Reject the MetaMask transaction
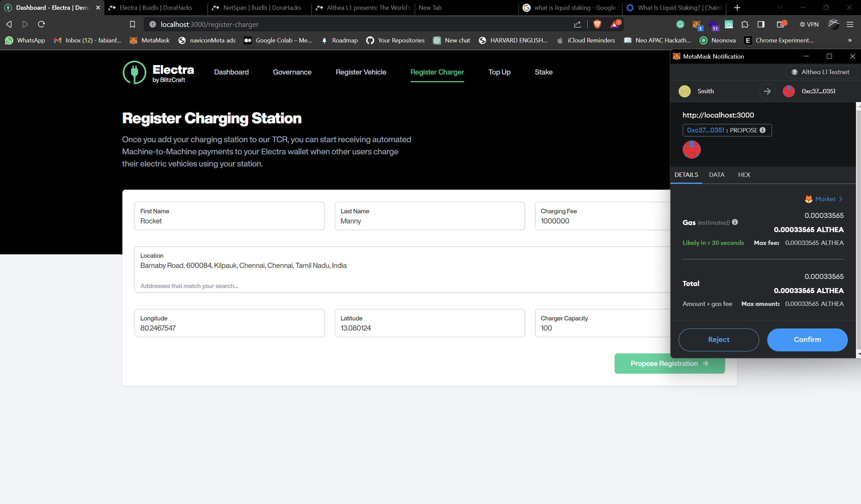This screenshot has width=861, height=504. pyautogui.click(x=718, y=340)
